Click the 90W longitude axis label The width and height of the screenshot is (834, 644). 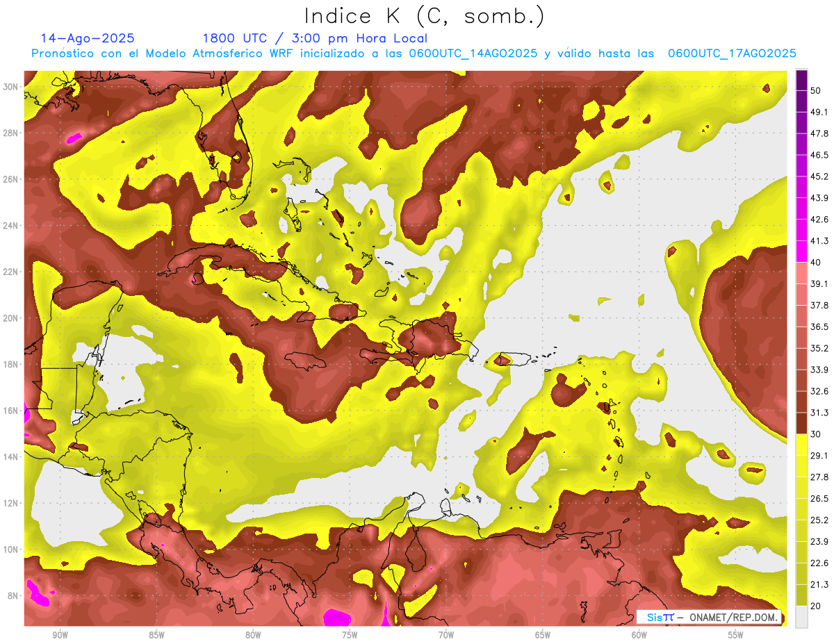coord(60,635)
